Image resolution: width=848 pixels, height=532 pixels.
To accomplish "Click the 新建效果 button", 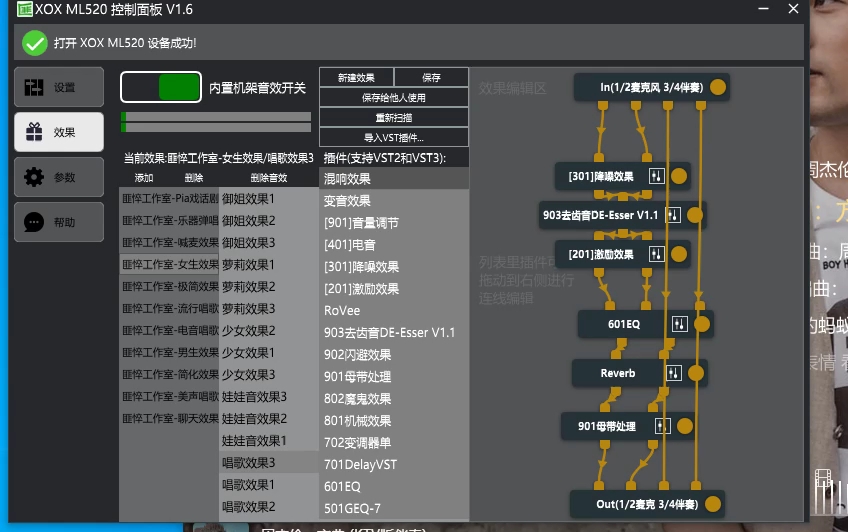I will 356,77.
